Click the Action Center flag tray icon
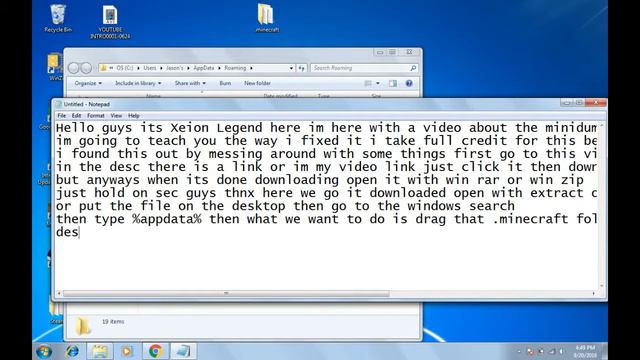 [530, 351]
